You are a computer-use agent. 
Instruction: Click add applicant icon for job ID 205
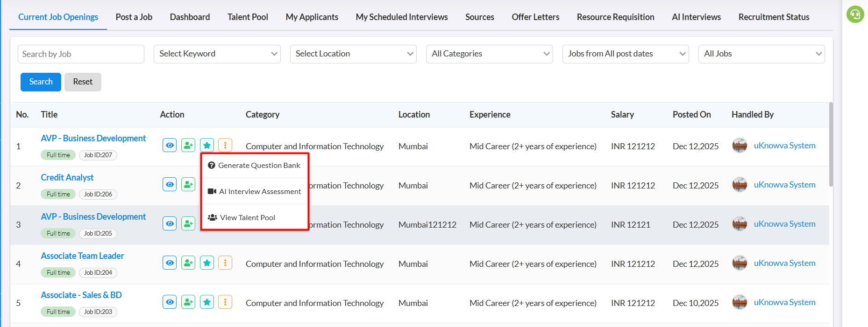pyautogui.click(x=188, y=224)
